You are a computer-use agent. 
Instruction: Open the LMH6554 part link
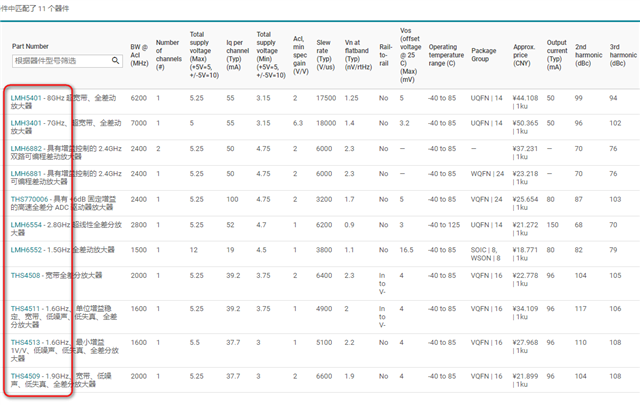click(x=26, y=225)
